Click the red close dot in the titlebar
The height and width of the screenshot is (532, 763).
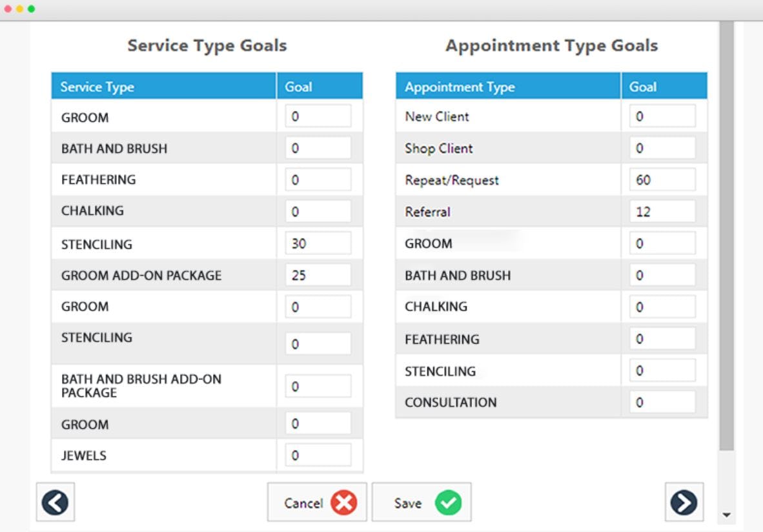tap(9, 9)
